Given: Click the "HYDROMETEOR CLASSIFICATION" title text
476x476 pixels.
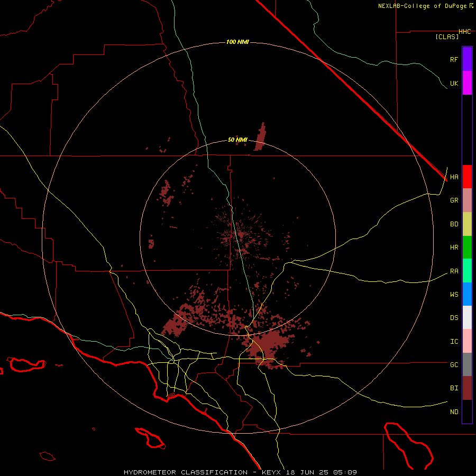Looking at the screenshot, I should pos(186,472).
